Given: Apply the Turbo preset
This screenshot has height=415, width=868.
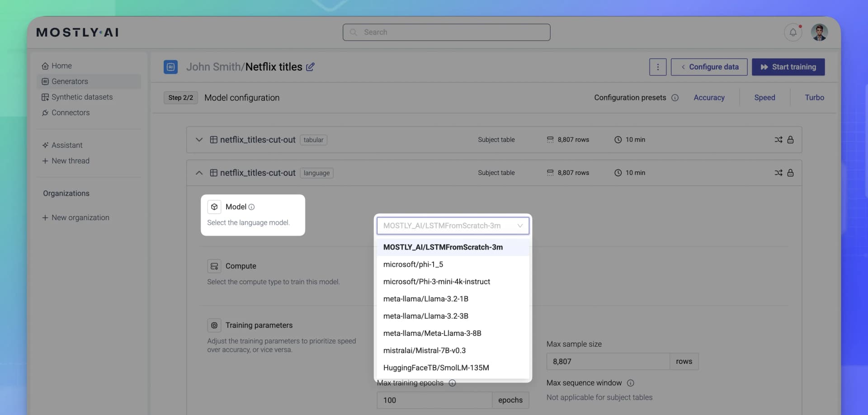Looking at the screenshot, I should coord(814,98).
